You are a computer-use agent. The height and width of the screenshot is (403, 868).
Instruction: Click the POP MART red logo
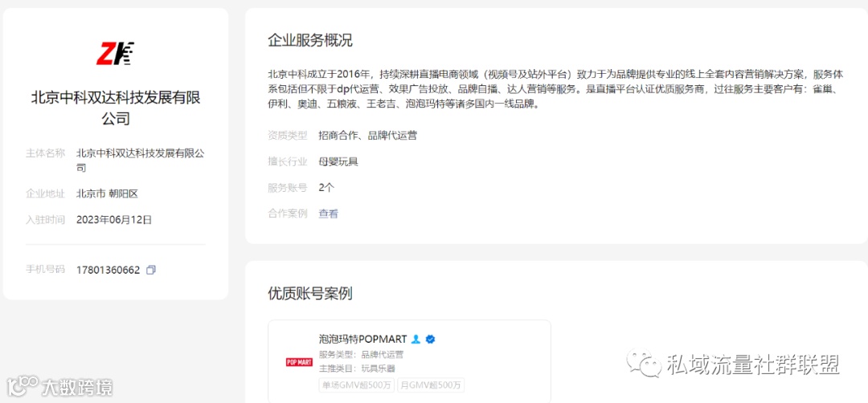tap(299, 362)
